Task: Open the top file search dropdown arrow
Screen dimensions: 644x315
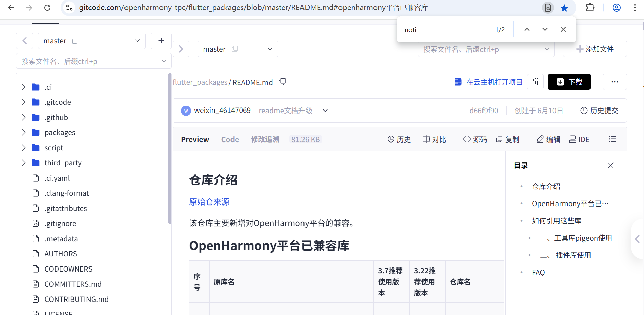Action: (x=547, y=49)
